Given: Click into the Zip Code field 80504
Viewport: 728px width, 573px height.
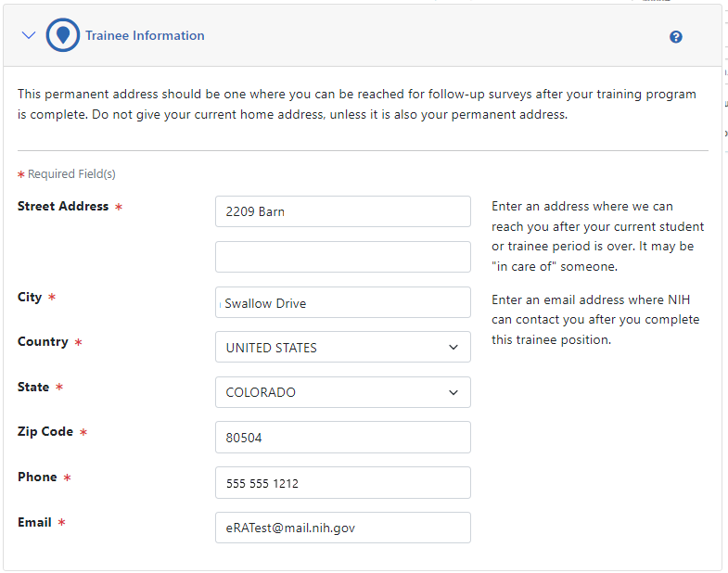Looking at the screenshot, I should 342,438.
